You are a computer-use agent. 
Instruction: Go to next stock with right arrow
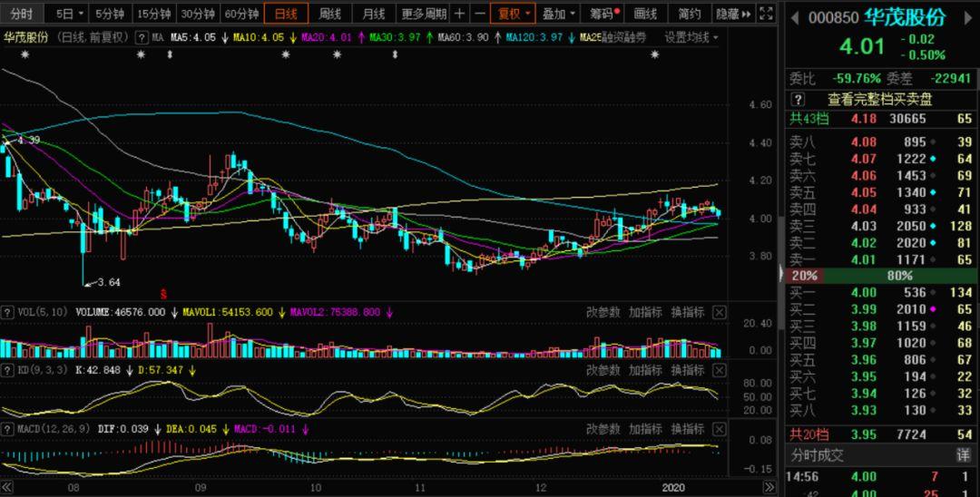click(967, 17)
